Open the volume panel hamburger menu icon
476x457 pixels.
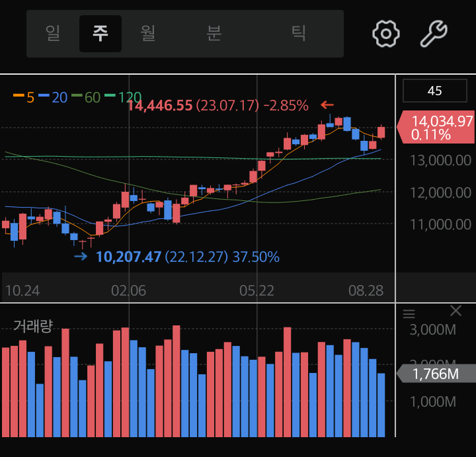[x=409, y=313]
